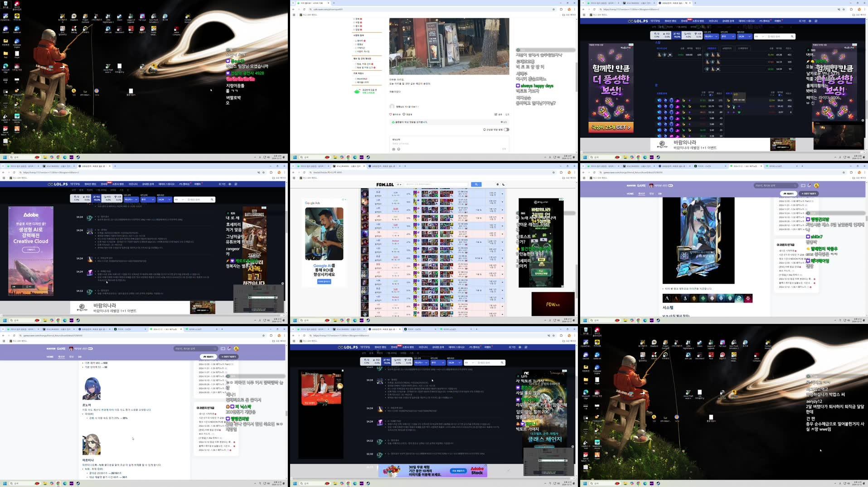Open 게시판 tab in Naver Game window showing character card
868x487 pixels.
coord(641,193)
